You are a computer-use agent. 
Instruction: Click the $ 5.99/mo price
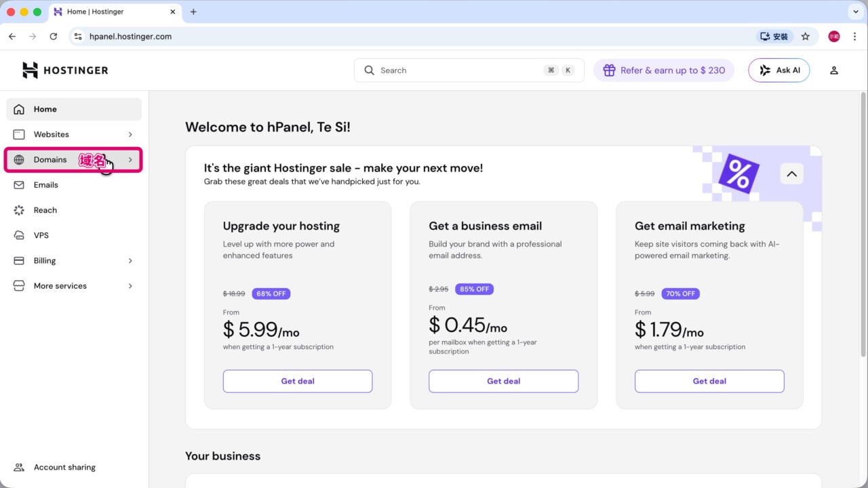click(261, 330)
